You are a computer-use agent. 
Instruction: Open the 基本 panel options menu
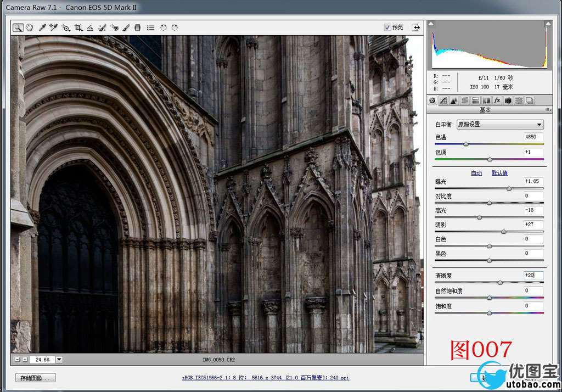[548, 110]
